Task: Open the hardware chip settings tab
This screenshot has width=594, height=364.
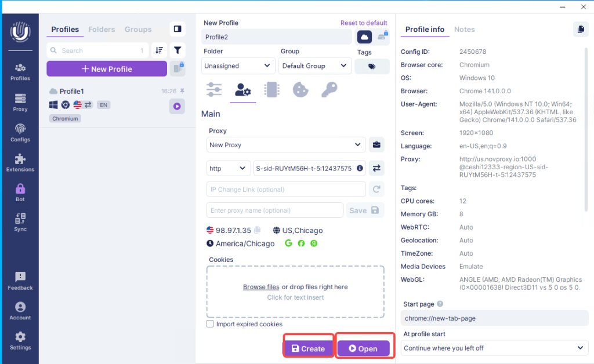Action: [x=270, y=89]
